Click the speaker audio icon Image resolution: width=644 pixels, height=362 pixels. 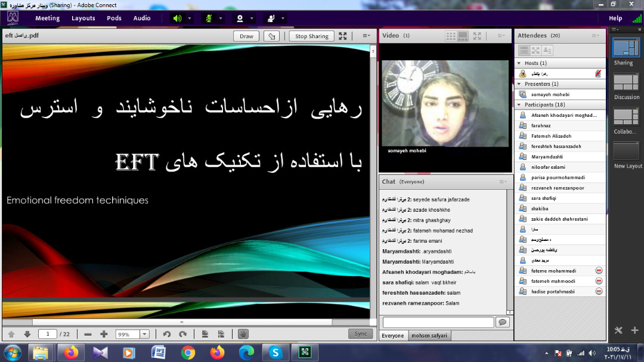(177, 18)
